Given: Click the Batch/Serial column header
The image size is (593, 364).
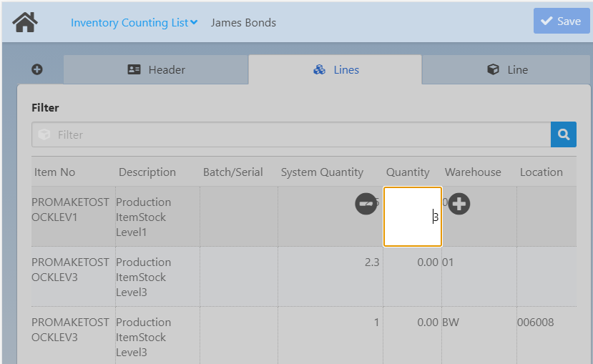Looking at the screenshot, I should (x=233, y=172).
